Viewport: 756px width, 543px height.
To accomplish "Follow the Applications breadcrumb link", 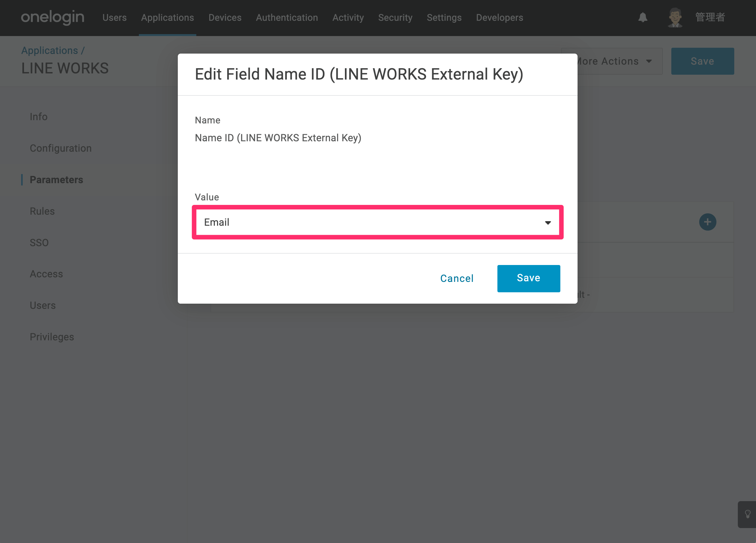I will (49, 50).
